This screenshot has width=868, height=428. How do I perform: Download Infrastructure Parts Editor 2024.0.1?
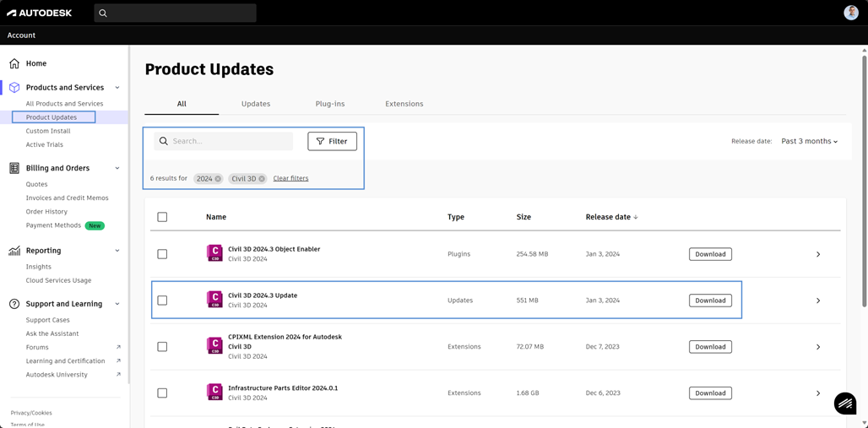click(710, 393)
